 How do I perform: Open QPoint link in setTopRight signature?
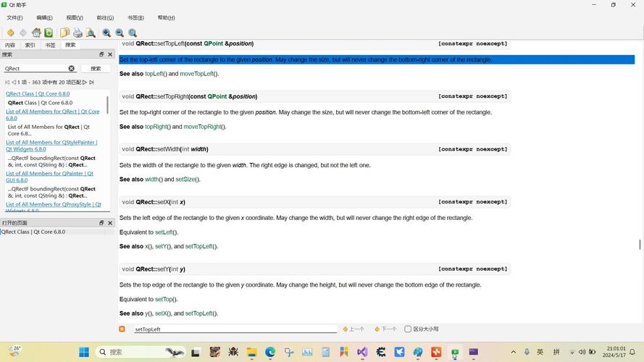pos(217,96)
